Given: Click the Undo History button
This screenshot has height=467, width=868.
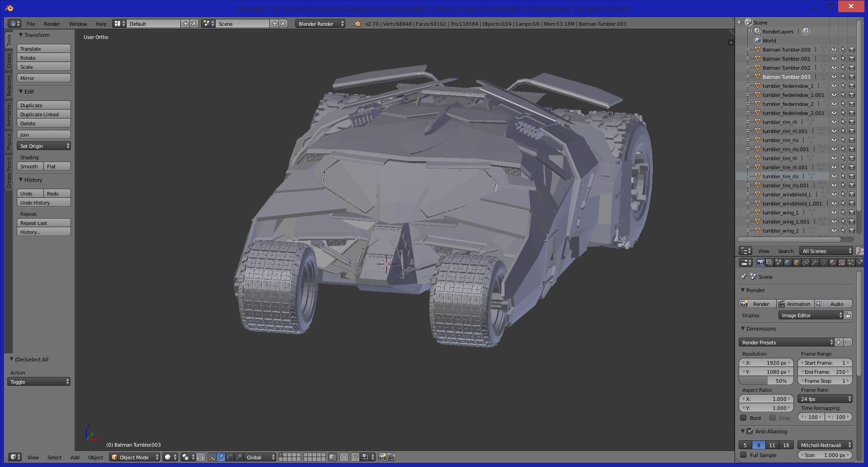Looking at the screenshot, I should point(44,202).
